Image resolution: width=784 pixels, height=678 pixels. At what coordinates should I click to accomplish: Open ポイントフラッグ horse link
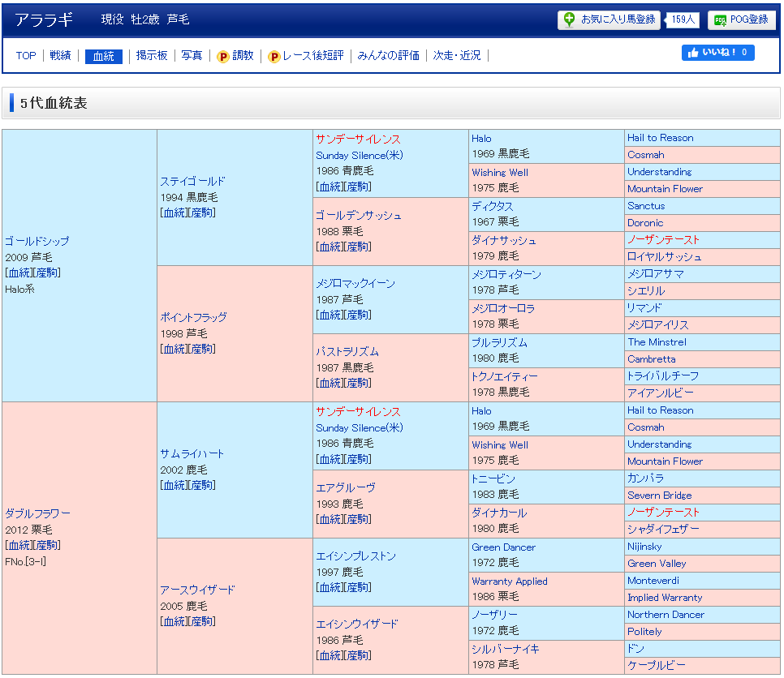[x=193, y=317]
